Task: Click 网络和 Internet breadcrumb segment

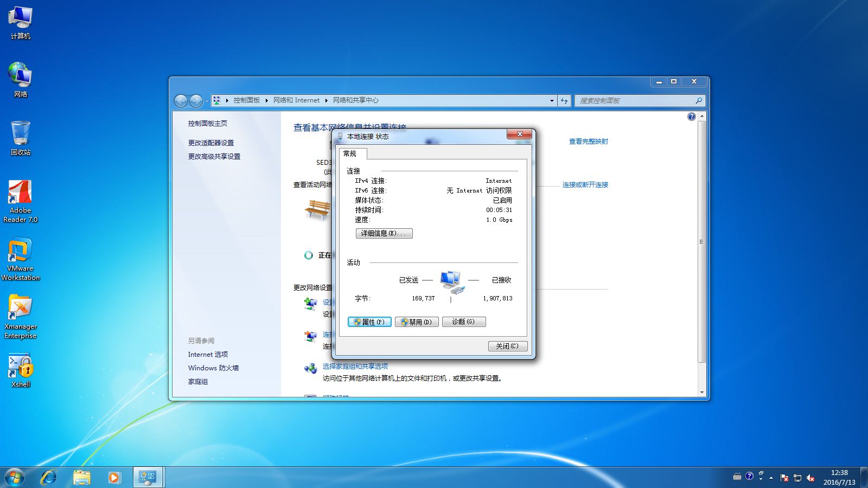Action: click(296, 100)
